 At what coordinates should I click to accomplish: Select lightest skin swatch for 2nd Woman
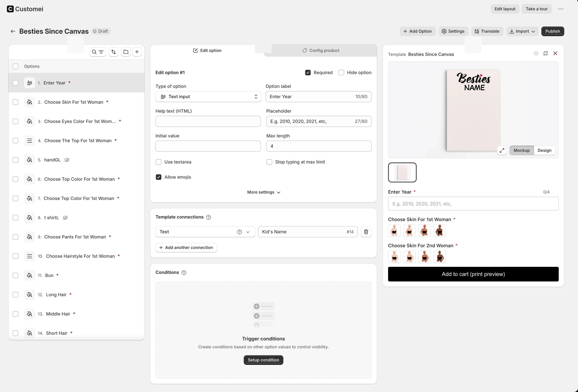(394, 257)
